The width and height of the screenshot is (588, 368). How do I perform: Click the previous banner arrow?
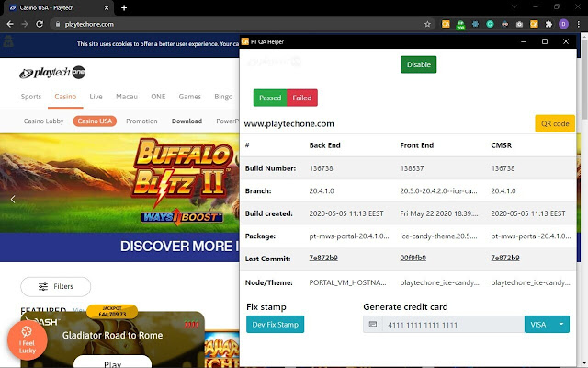(13, 199)
